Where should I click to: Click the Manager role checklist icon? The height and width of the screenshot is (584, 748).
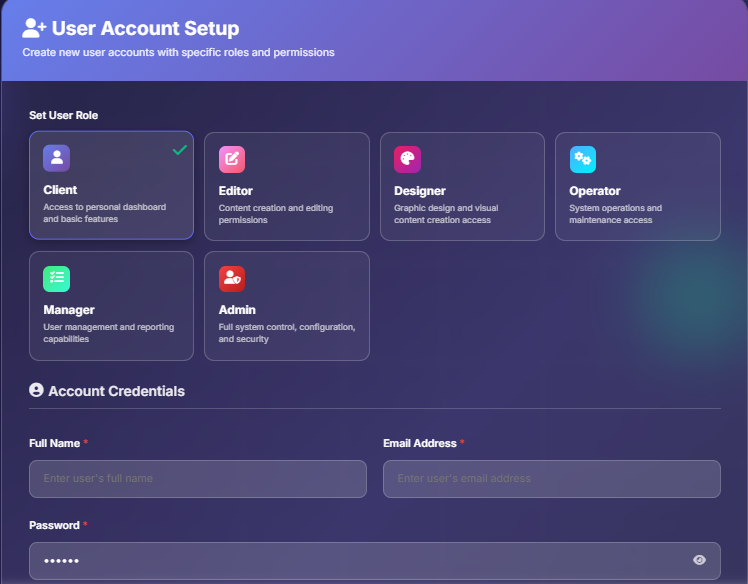[x=56, y=279]
